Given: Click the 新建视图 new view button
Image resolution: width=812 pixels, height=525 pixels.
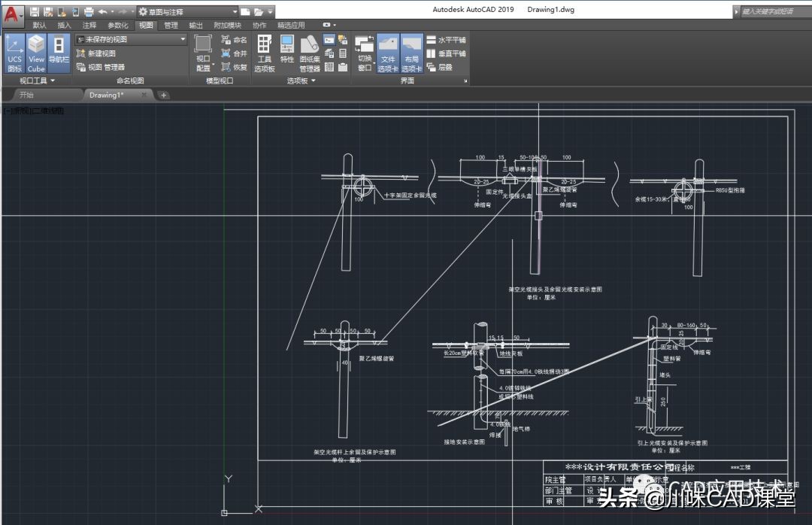Looking at the screenshot, I should tap(96, 53).
